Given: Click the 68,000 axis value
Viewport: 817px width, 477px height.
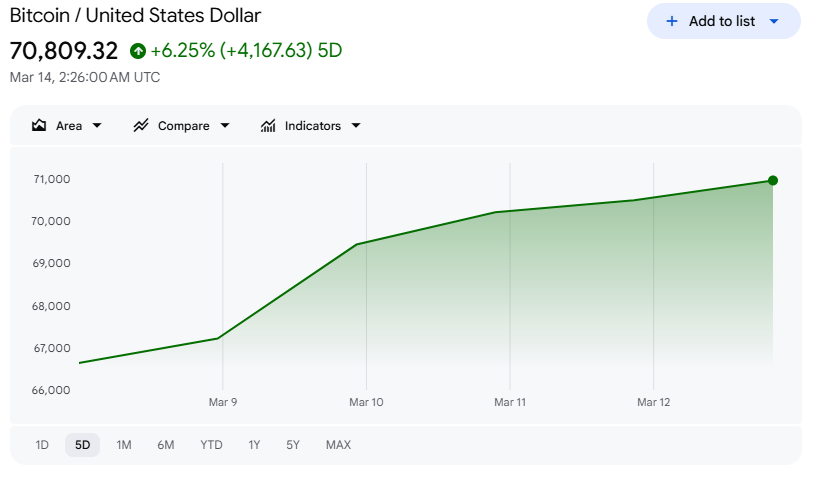Looking at the screenshot, I should coord(51,306).
